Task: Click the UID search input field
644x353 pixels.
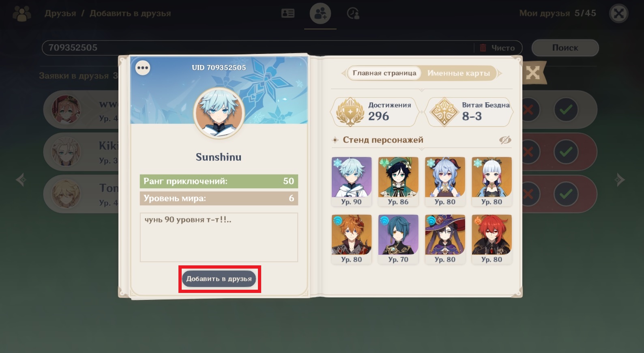Action: [x=258, y=48]
